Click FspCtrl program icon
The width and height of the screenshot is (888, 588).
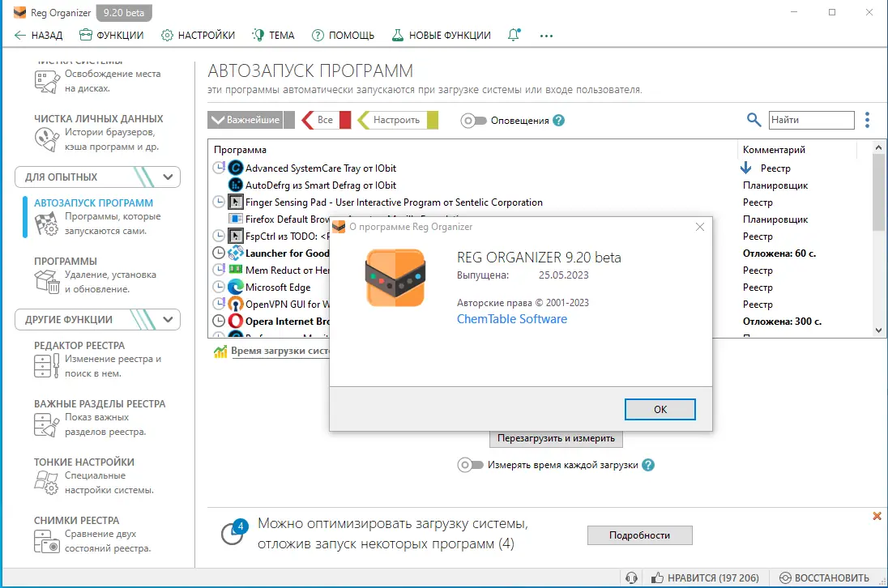pos(235,236)
